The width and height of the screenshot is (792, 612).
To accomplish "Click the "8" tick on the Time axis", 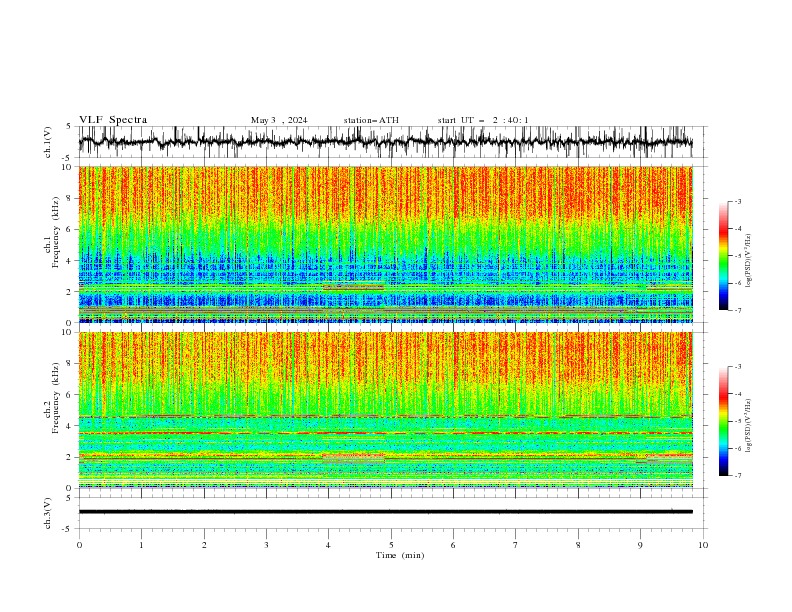I will click(x=578, y=545).
